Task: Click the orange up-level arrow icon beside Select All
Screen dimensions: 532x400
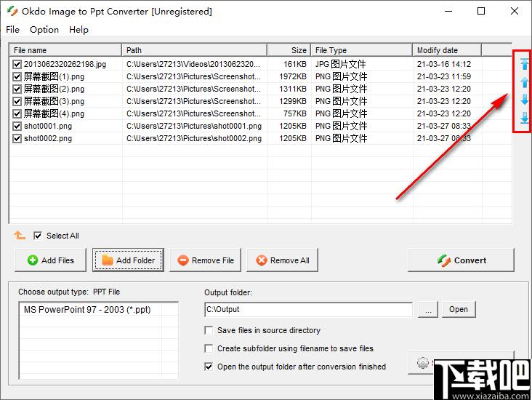Action: (x=20, y=235)
